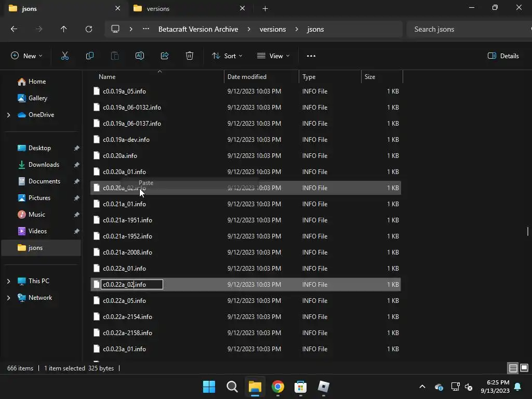Viewport: 532px width, 399px height.
Task: Click the This PC monitor icon in address bar
Action: pyautogui.click(x=115, y=29)
